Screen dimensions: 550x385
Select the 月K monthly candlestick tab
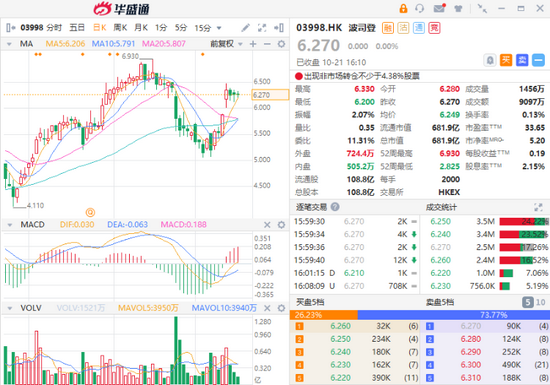(x=141, y=28)
